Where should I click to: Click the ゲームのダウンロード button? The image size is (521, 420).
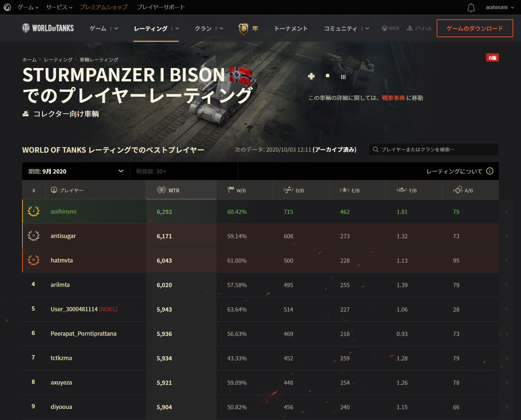[475, 28]
